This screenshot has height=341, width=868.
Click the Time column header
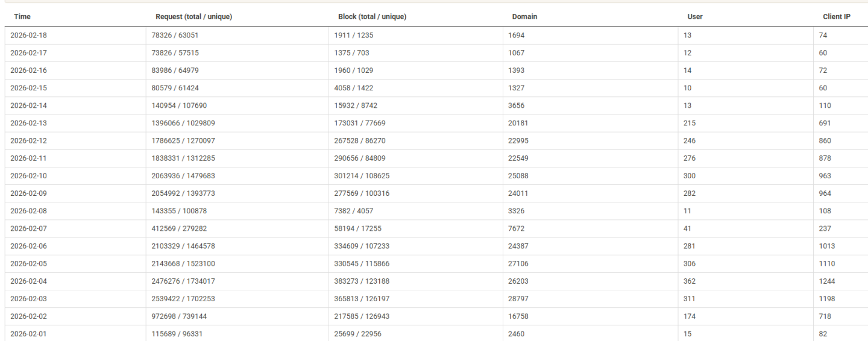[x=22, y=17]
